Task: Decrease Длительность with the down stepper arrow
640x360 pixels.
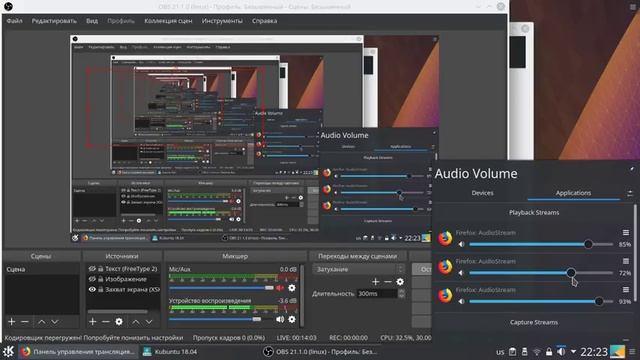Action: point(401,296)
